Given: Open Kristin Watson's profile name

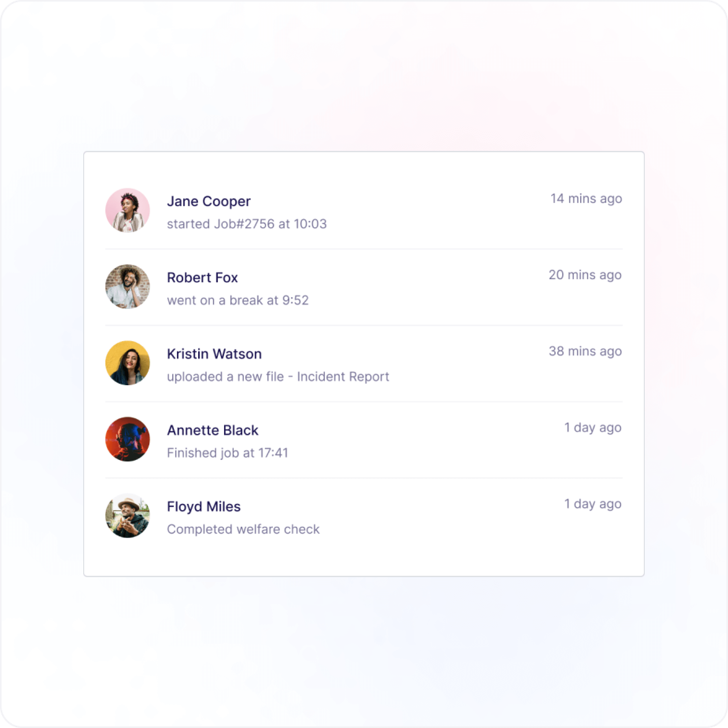Looking at the screenshot, I should pyautogui.click(x=214, y=354).
